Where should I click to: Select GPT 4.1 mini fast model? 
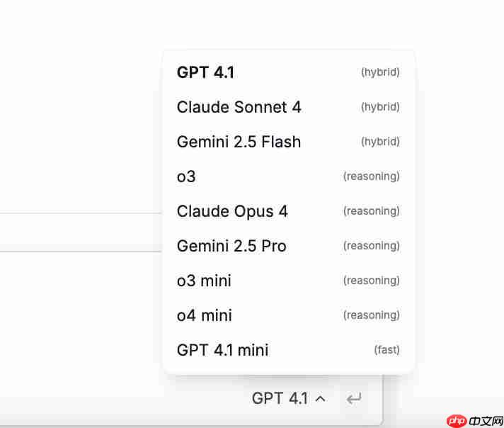point(288,350)
